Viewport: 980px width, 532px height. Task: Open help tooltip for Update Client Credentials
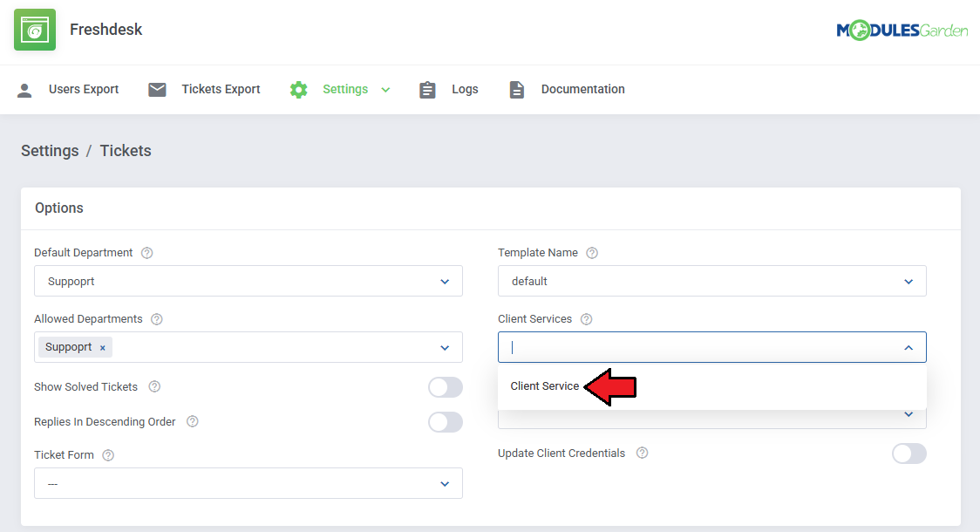pyautogui.click(x=642, y=453)
